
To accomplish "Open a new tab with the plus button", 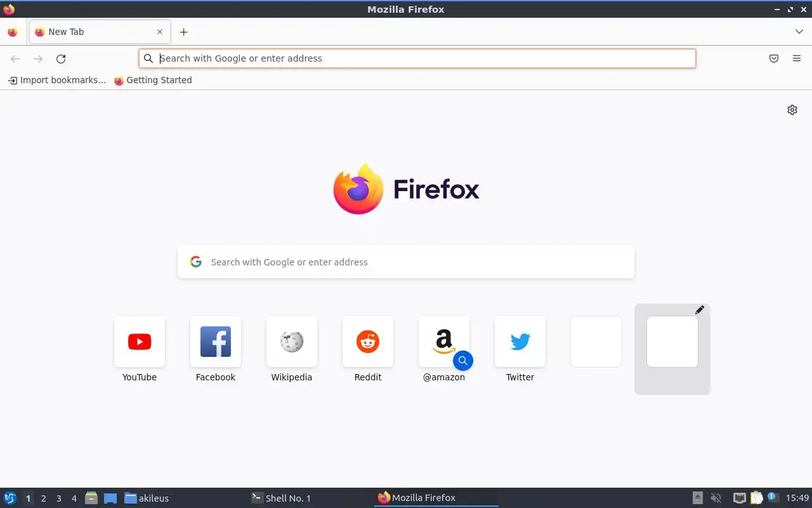I will (x=183, y=32).
